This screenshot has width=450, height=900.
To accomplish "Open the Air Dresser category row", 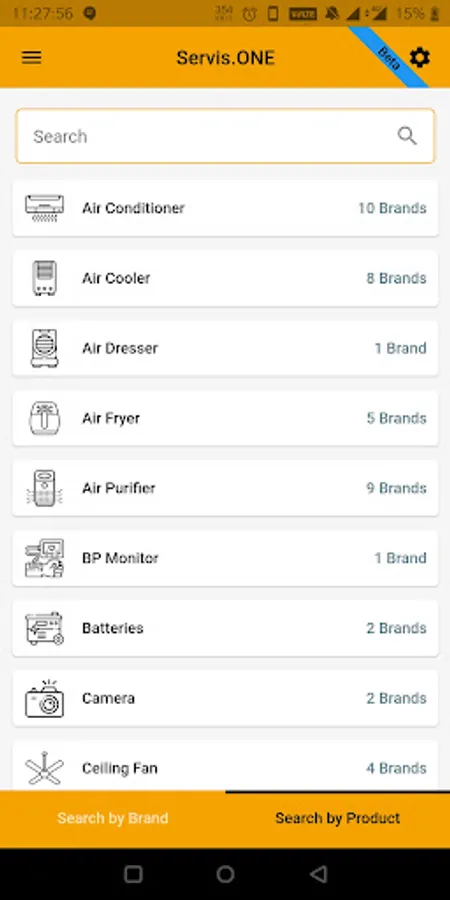I will point(225,348).
